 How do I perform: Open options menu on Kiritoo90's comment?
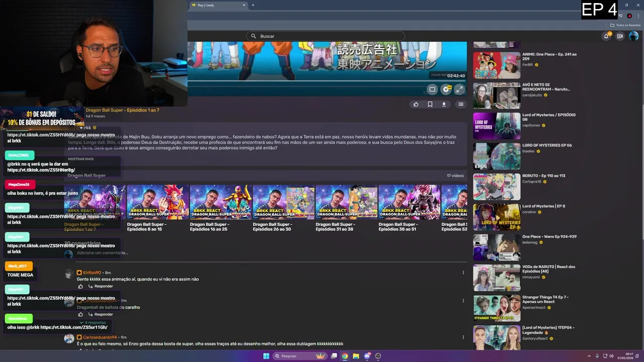[463, 273]
